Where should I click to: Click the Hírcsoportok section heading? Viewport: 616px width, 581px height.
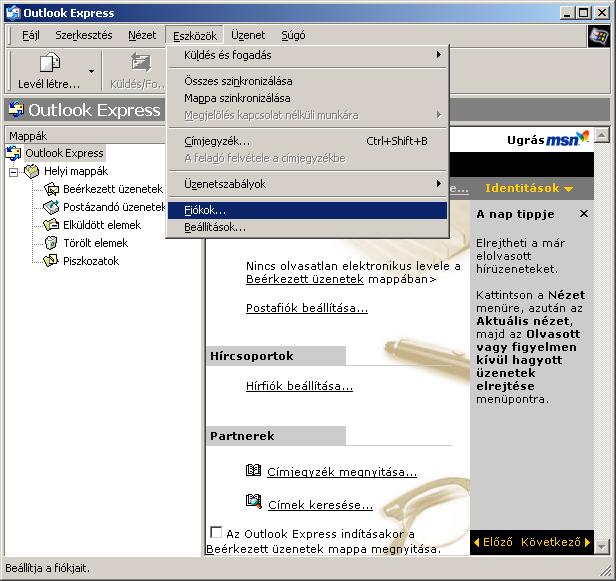pos(251,356)
